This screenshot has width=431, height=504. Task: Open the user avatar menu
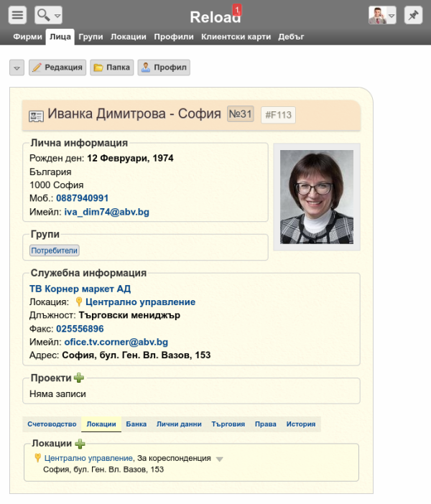tap(382, 15)
